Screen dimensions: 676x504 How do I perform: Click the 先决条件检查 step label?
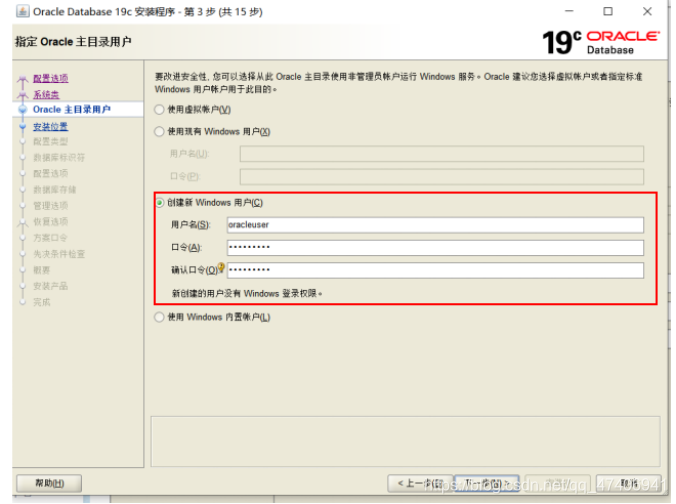tap(59, 254)
